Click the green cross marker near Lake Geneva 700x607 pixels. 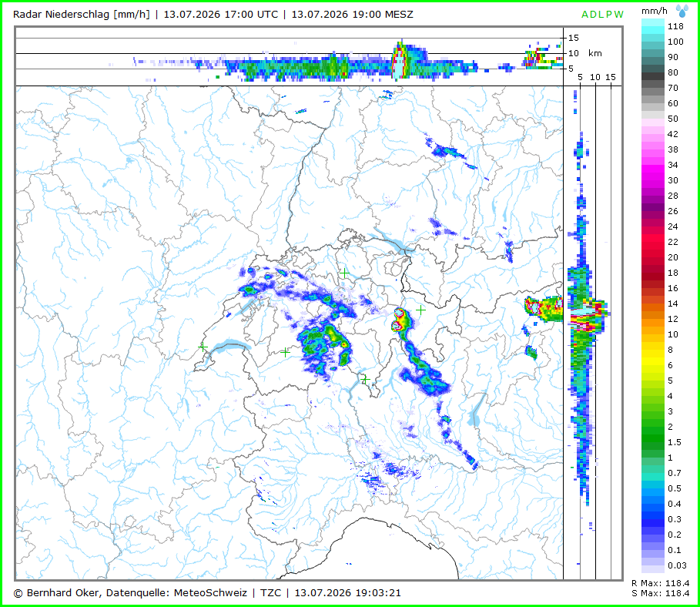pyautogui.click(x=203, y=347)
